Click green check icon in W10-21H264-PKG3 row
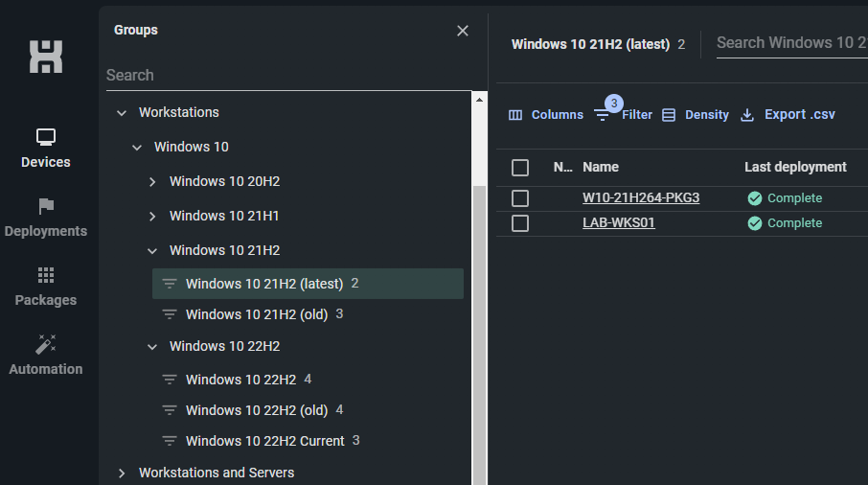Viewport: 868px width, 485px height. (755, 198)
